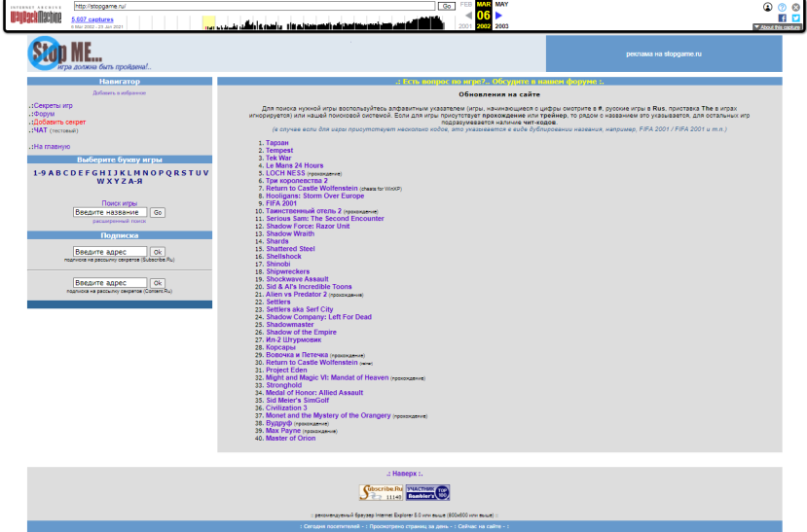The height and width of the screenshot is (532, 807).
Task: Select MAY in capture timeline
Action: tap(501, 4)
